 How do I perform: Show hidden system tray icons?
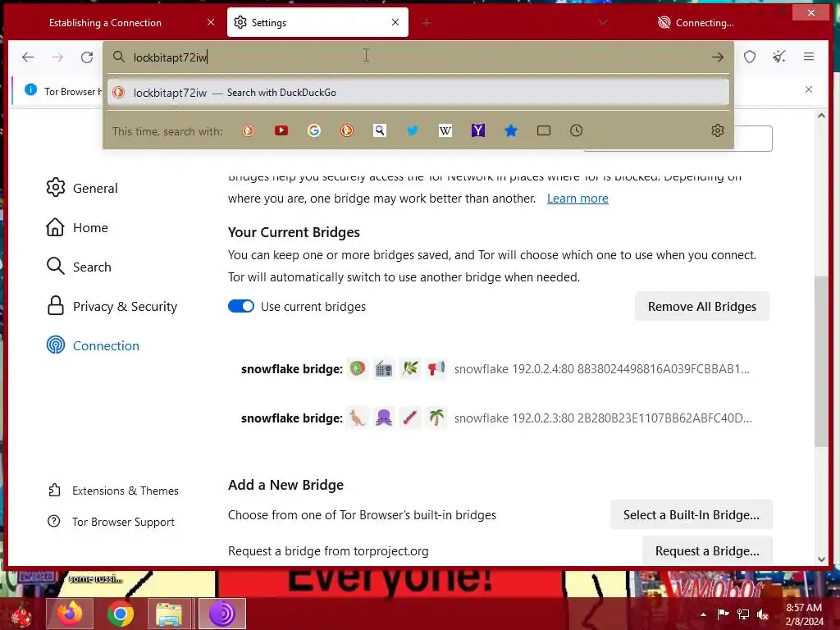click(703, 614)
